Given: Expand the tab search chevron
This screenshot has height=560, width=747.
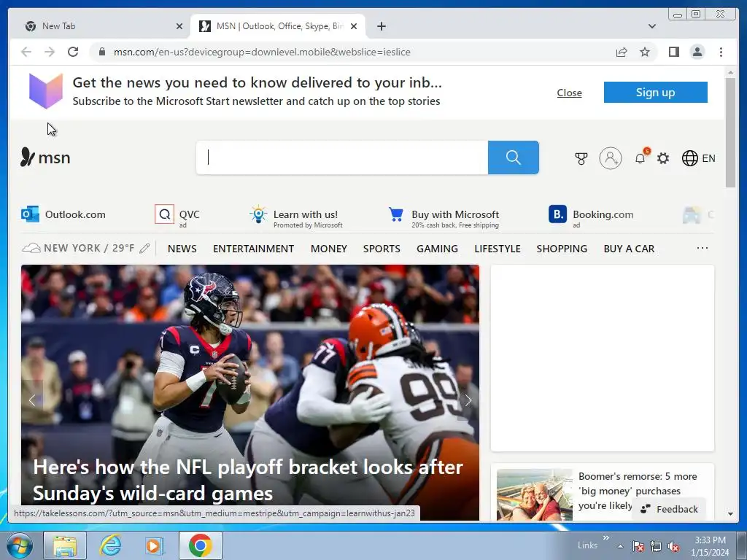Looking at the screenshot, I should point(651,26).
